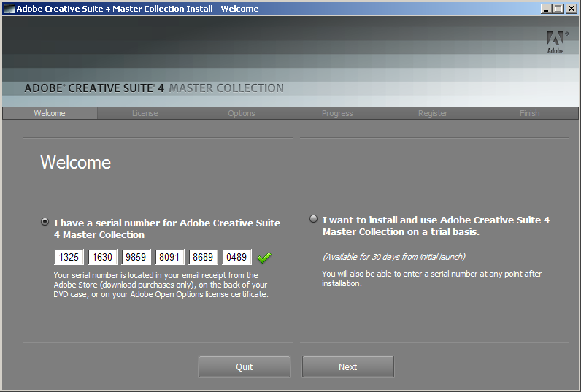This screenshot has width=581, height=392.
Task: Click the "I have a serial number" label
Action: point(167,228)
